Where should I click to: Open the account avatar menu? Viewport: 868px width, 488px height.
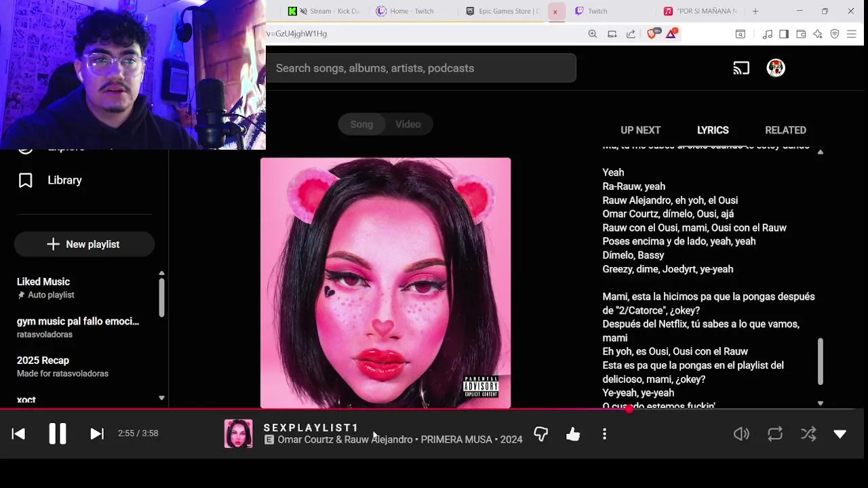tap(776, 68)
